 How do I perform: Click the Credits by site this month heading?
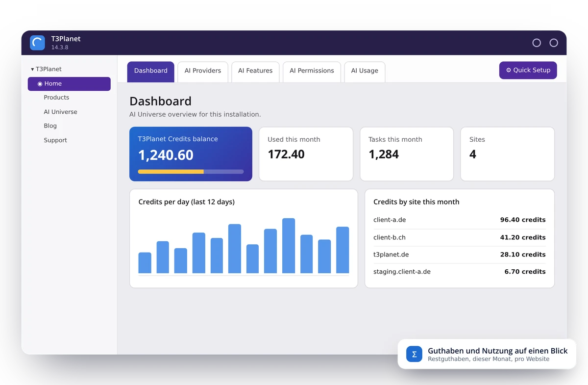pos(416,202)
